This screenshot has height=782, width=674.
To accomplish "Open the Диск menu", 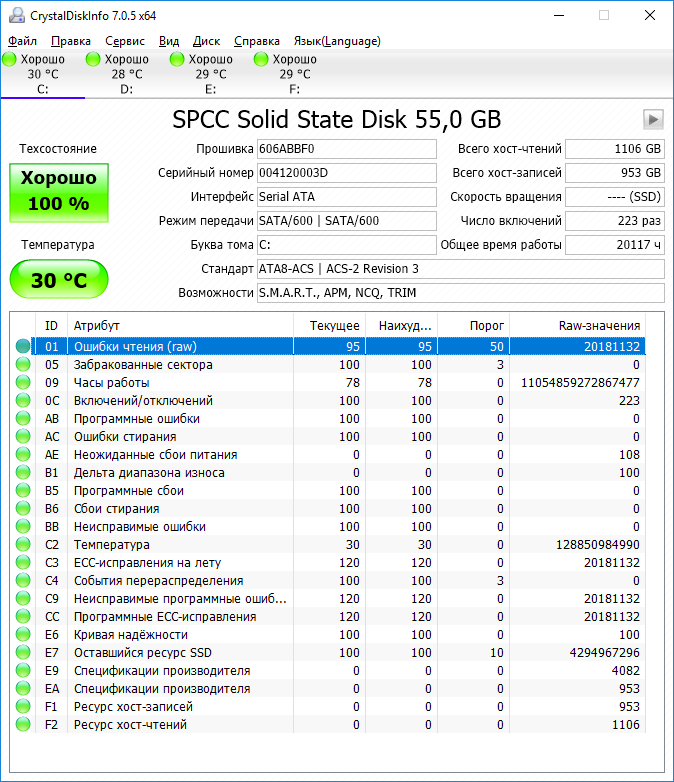I will tap(207, 41).
